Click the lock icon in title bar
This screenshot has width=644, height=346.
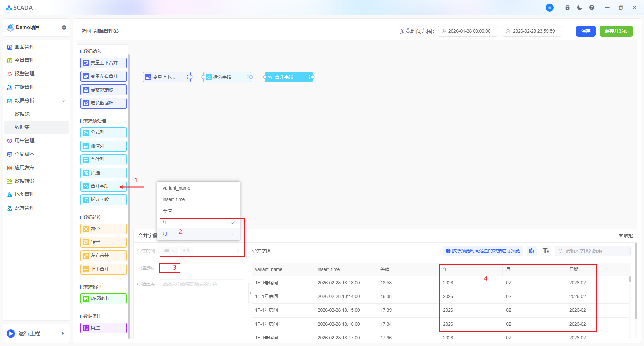(567, 8)
